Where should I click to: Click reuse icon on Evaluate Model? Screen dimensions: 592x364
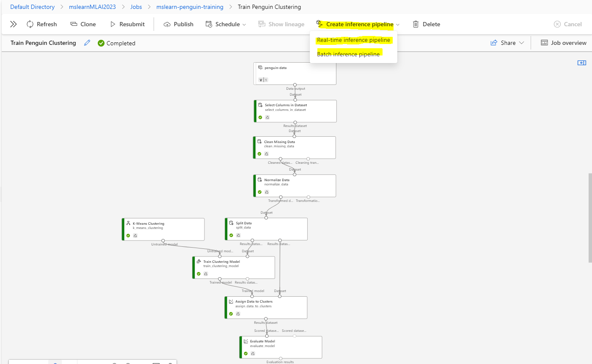pyautogui.click(x=253, y=353)
